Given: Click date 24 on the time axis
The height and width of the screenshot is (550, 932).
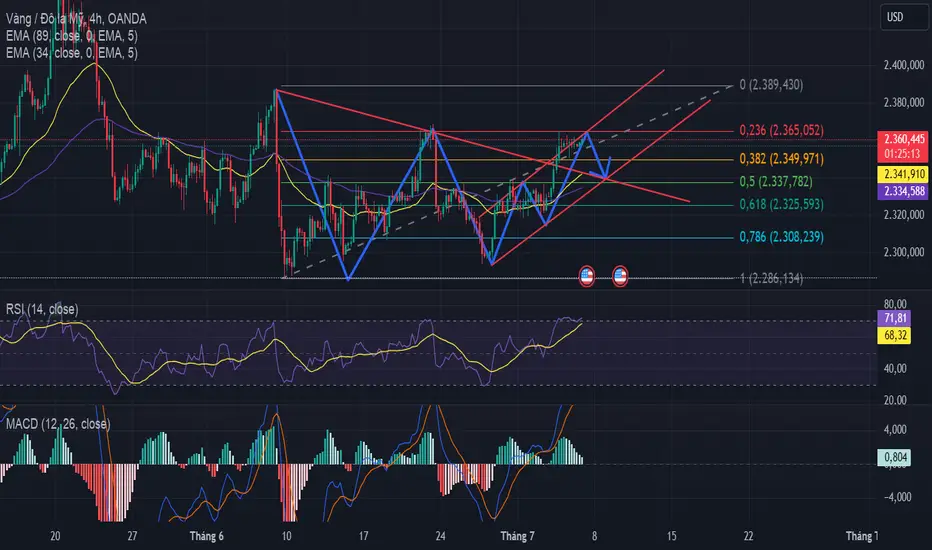Looking at the screenshot, I should [440, 536].
